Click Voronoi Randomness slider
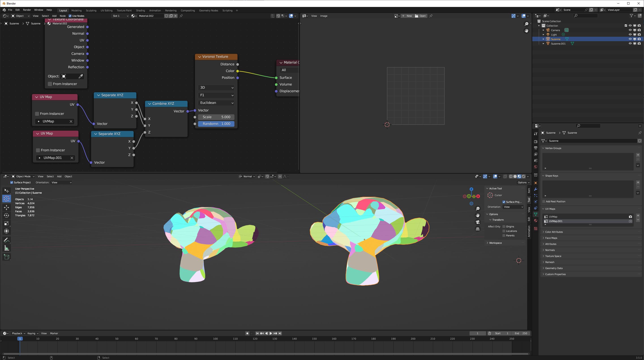 216,124
